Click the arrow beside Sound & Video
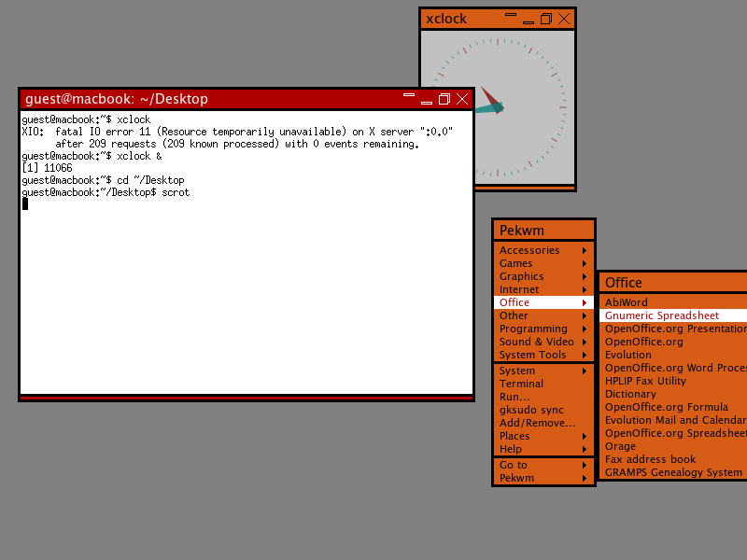The image size is (747, 560). click(x=585, y=342)
